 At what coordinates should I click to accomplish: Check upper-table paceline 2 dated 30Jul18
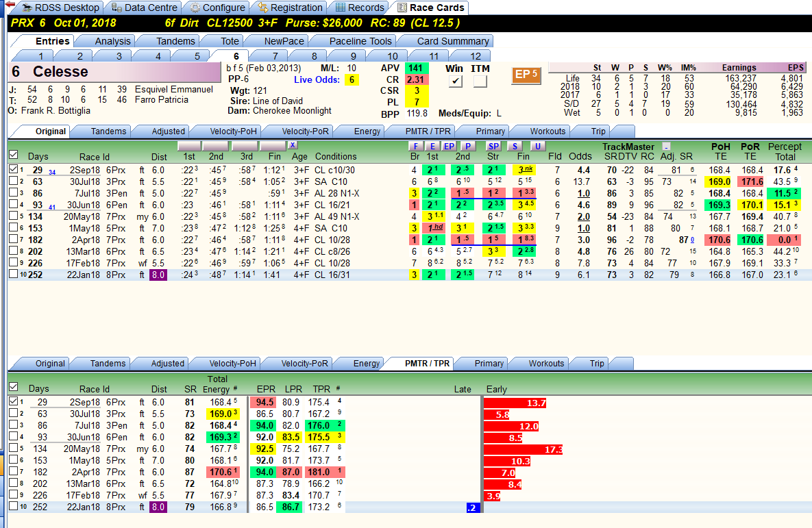[x=14, y=181]
